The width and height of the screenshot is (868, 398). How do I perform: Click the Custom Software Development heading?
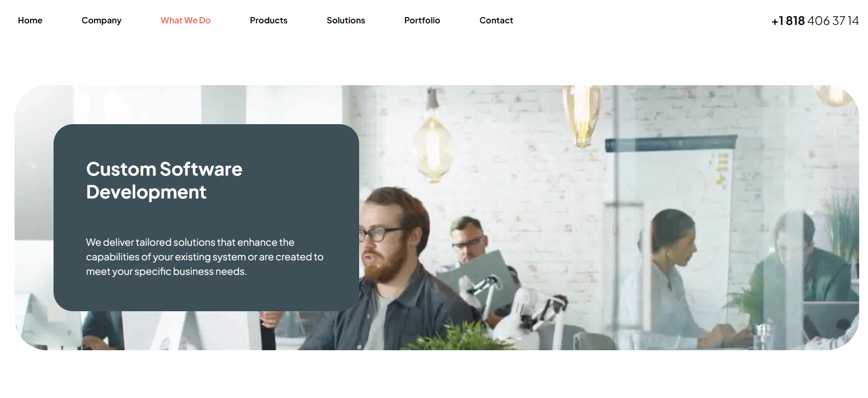click(164, 180)
